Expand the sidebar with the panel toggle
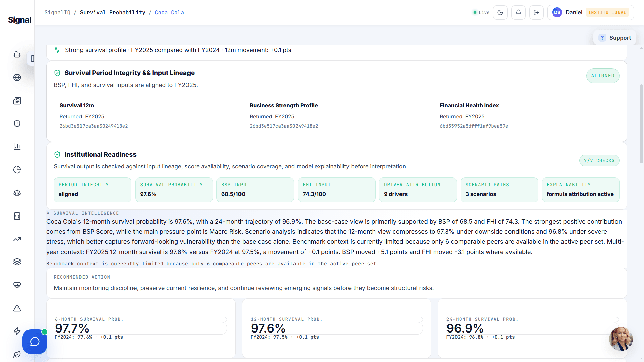The image size is (644, 362). click(x=32, y=58)
